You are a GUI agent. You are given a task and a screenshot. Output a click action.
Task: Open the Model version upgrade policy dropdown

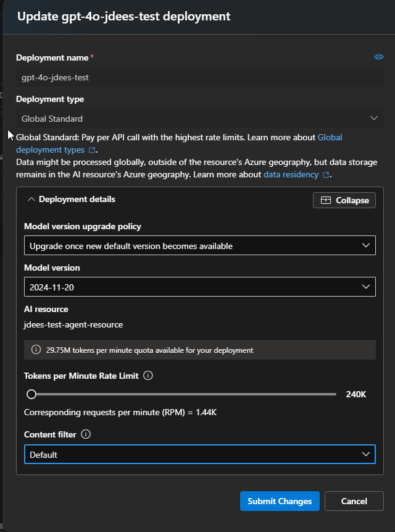(200, 245)
